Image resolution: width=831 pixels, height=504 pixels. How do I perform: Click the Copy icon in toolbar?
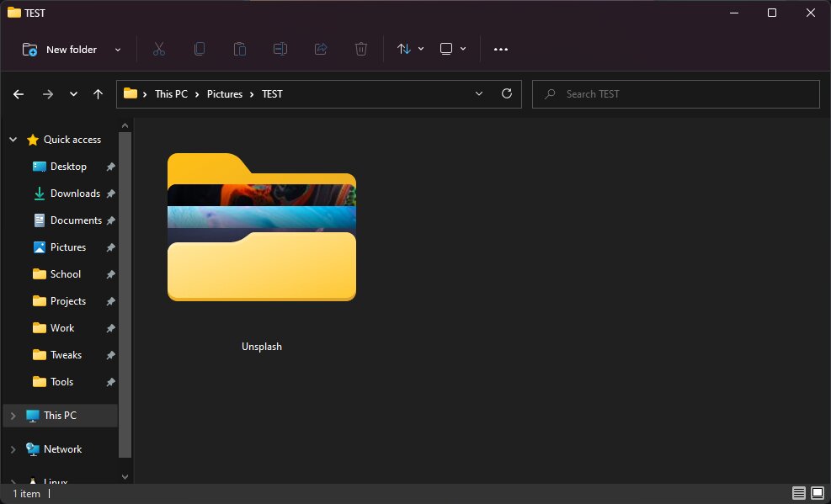200,50
